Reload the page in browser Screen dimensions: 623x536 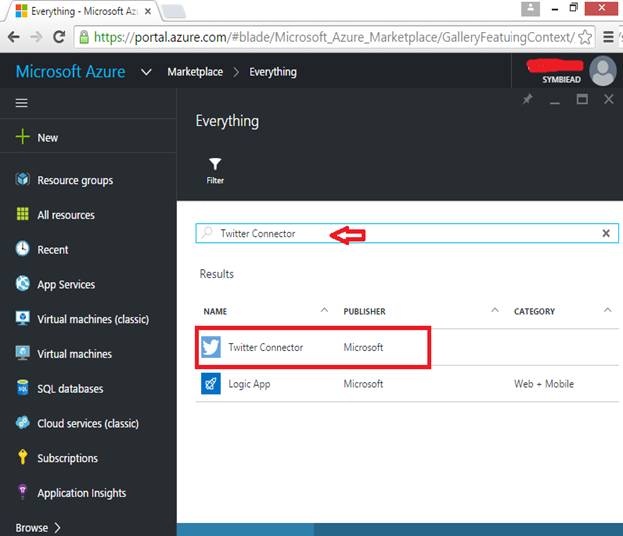tap(59, 37)
